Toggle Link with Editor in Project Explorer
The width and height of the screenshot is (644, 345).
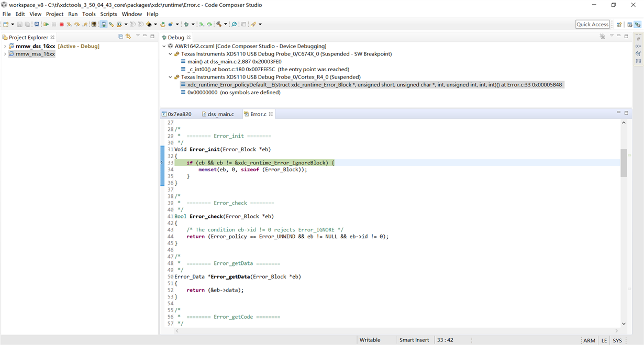(x=128, y=37)
